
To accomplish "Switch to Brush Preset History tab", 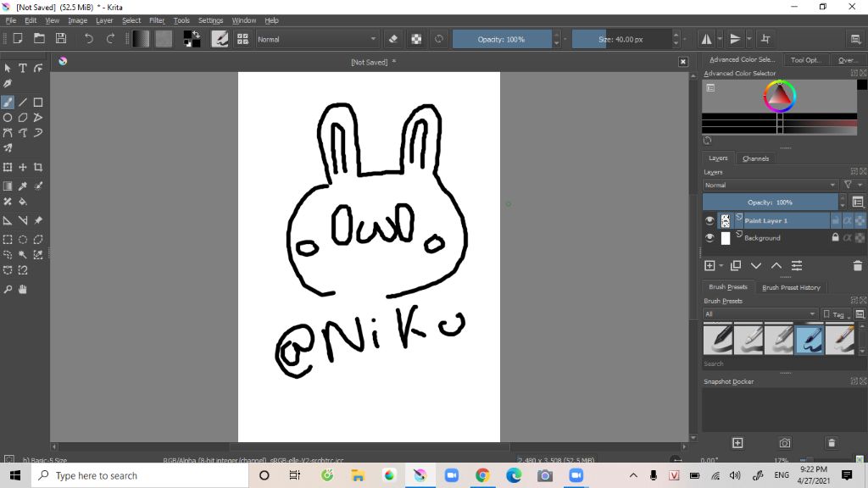I will pyautogui.click(x=791, y=287).
